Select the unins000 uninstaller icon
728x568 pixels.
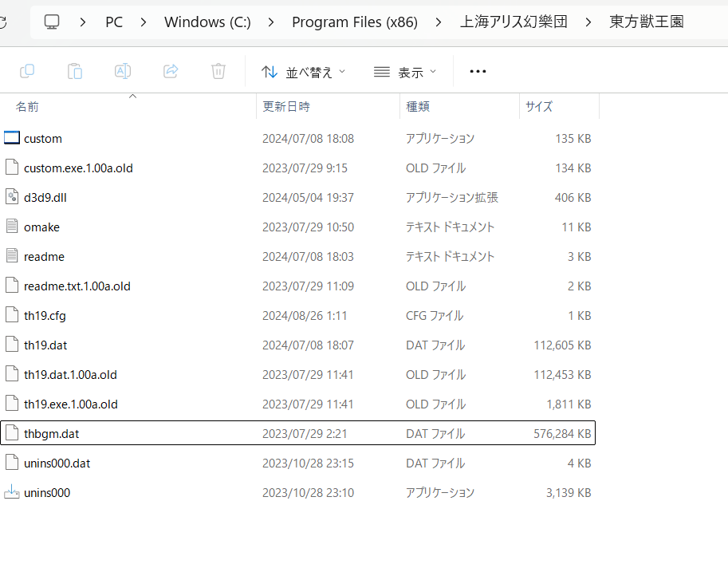coord(12,492)
